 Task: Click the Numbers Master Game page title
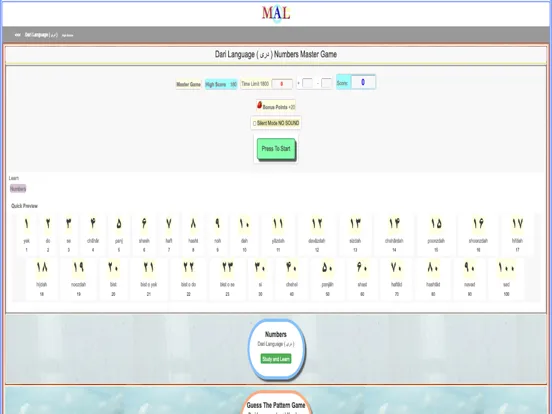tap(276, 55)
